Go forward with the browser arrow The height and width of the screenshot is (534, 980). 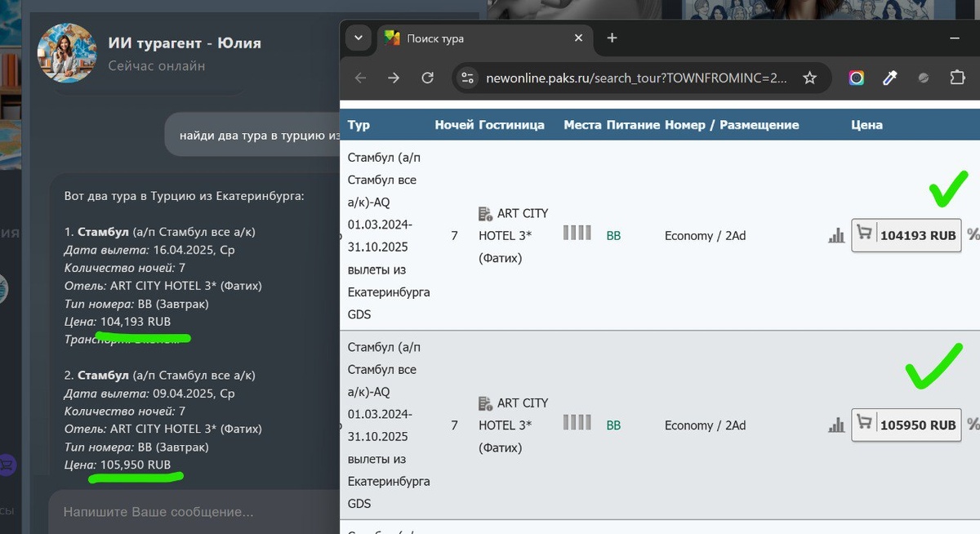click(x=394, y=78)
